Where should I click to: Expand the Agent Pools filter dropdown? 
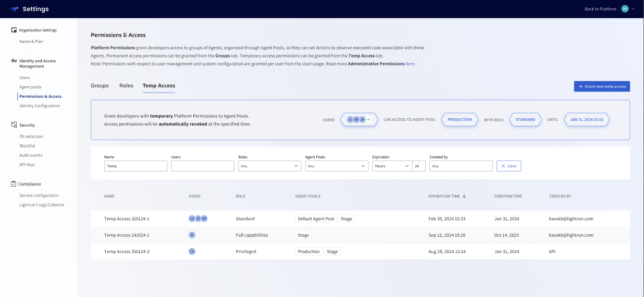[337, 166]
